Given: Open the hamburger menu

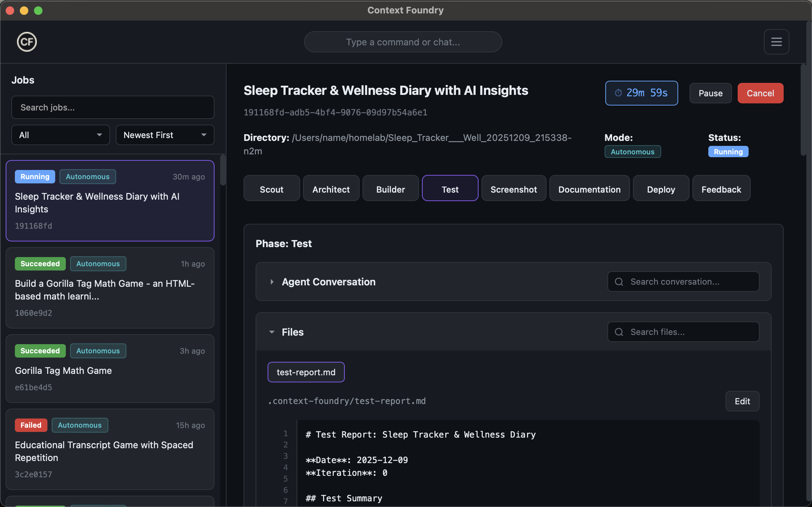Looking at the screenshot, I should pyautogui.click(x=776, y=41).
